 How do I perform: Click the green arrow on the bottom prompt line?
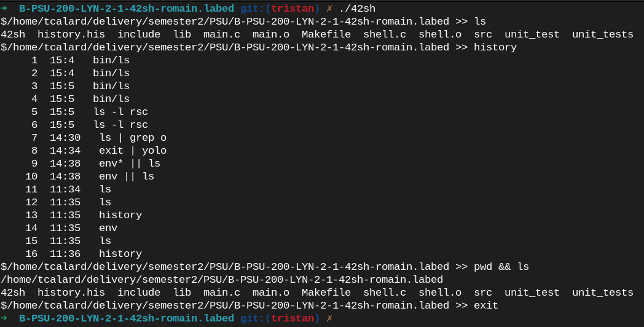tap(4, 318)
